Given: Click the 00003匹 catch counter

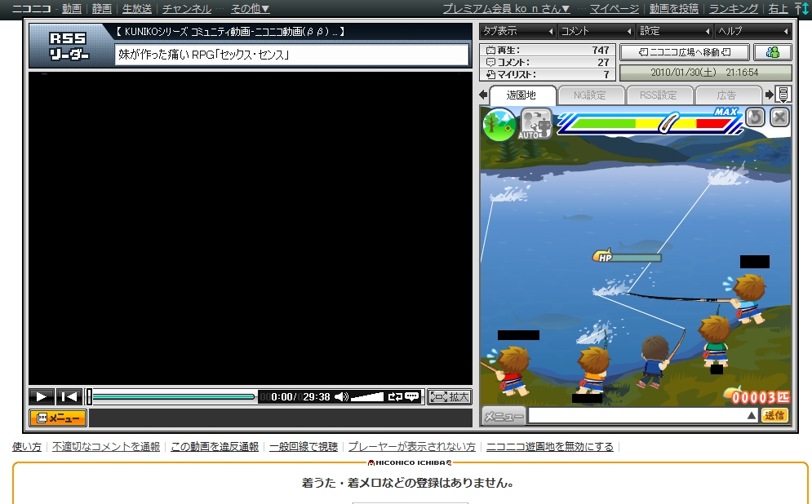Looking at the screenshot, I should [757, 396].
